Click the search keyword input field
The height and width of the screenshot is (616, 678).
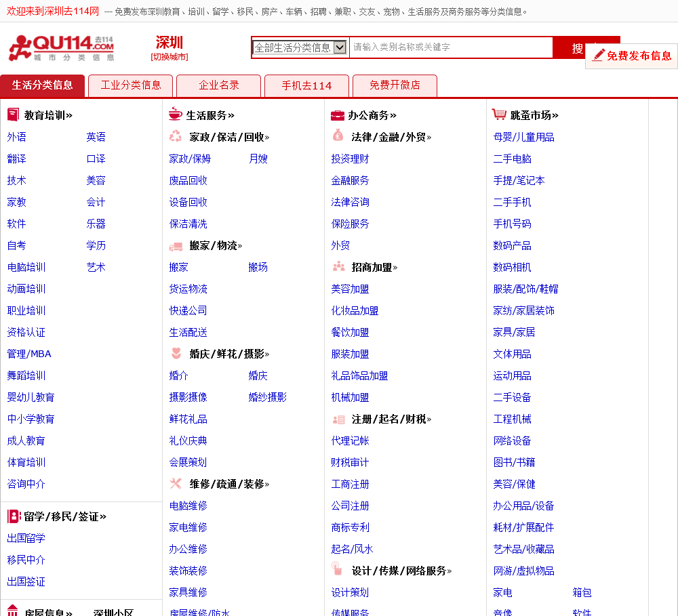point(451,47)
